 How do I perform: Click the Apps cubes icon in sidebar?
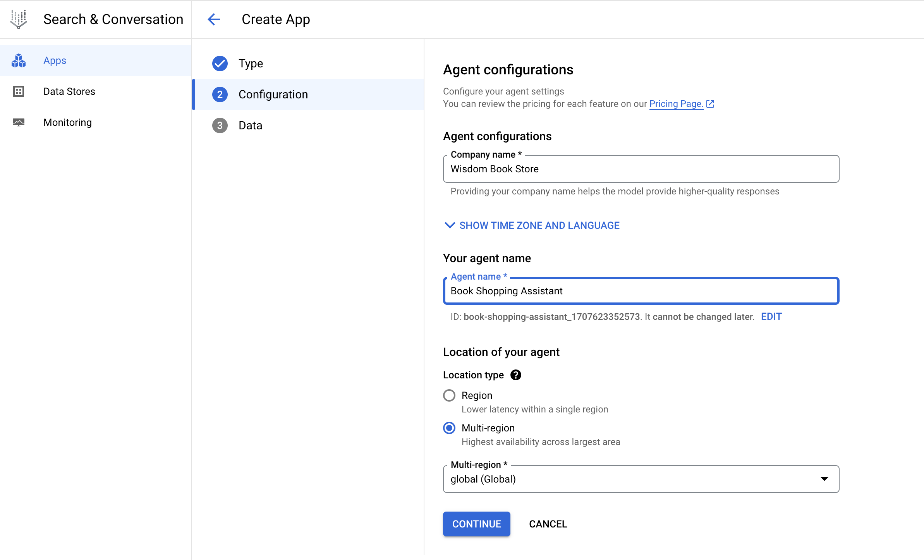click(18, 61)
